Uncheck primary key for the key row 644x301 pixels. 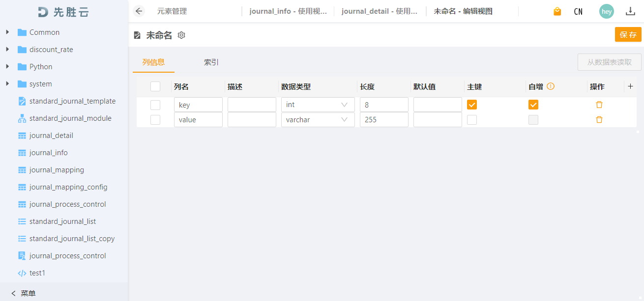pos(472,105)
